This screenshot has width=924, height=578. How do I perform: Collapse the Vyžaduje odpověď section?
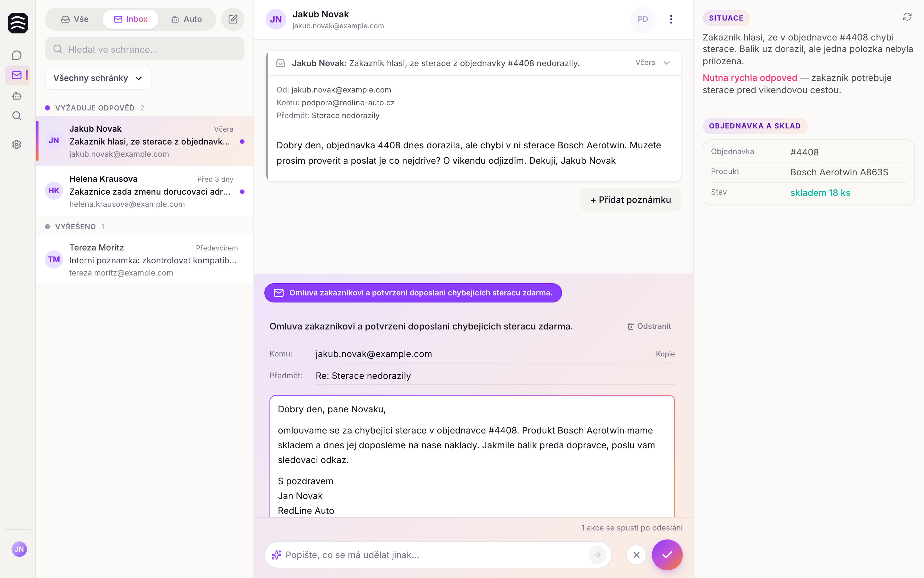[95, 108]
